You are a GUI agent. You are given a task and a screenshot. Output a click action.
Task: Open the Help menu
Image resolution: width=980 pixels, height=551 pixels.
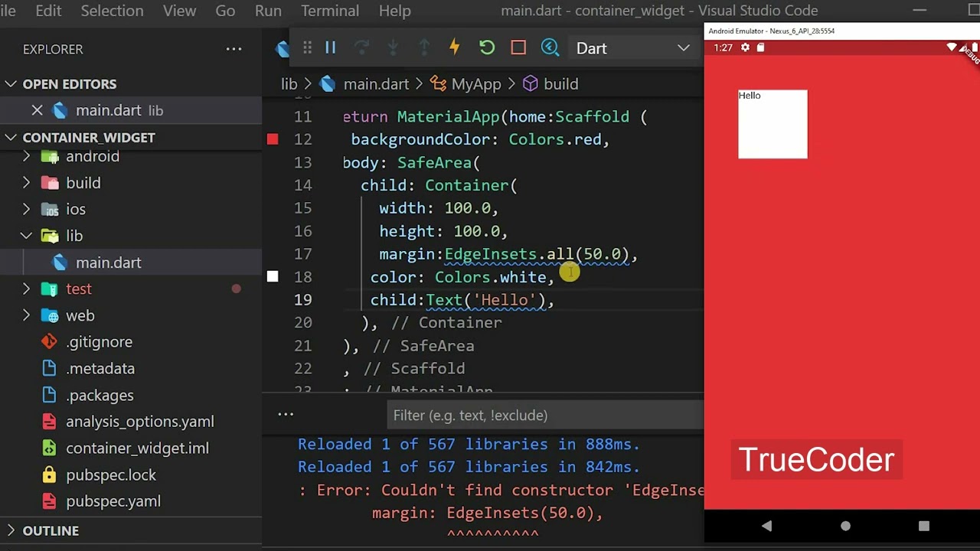click(395, 11)
